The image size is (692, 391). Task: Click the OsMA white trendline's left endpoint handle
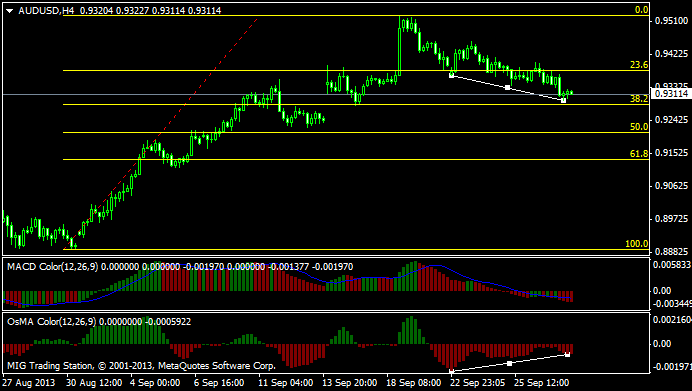point(451,372)
